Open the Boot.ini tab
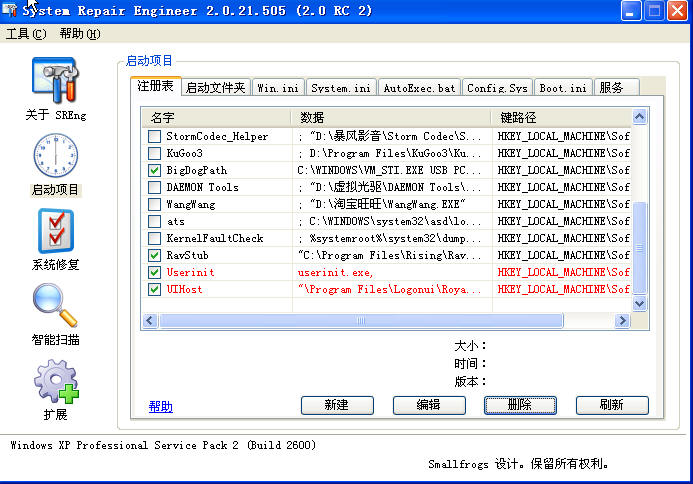 563,88
